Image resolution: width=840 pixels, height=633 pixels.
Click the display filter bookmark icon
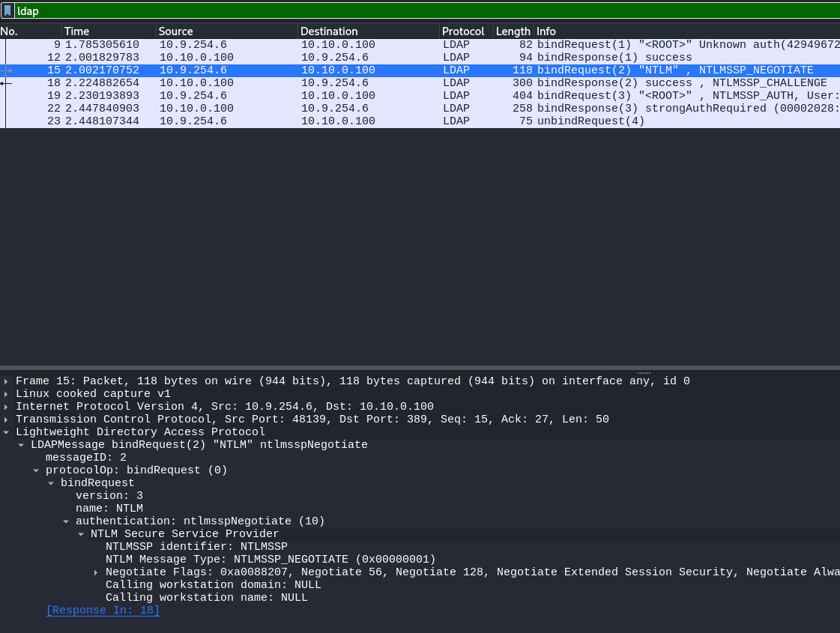7,10
